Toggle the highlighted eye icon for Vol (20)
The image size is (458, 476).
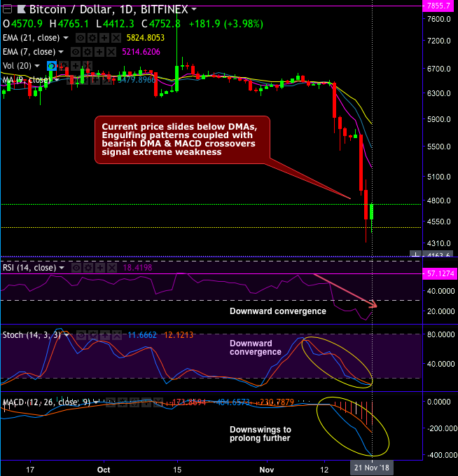[52, 66]
